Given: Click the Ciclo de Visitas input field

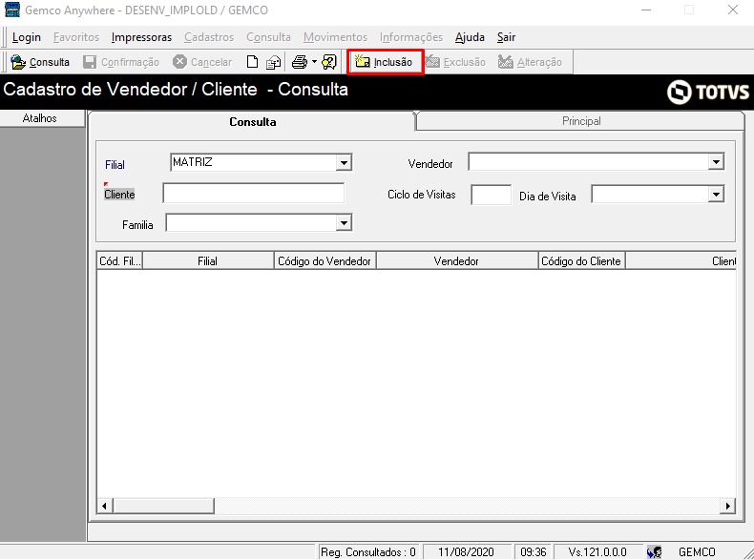Looking at the screenshot, I should [x=491, y=195].
